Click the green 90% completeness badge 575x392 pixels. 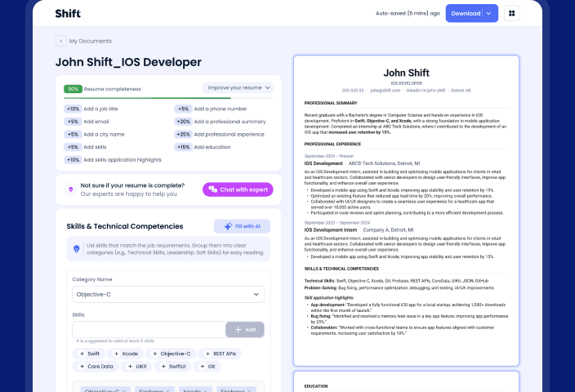[x=73, y=89]
